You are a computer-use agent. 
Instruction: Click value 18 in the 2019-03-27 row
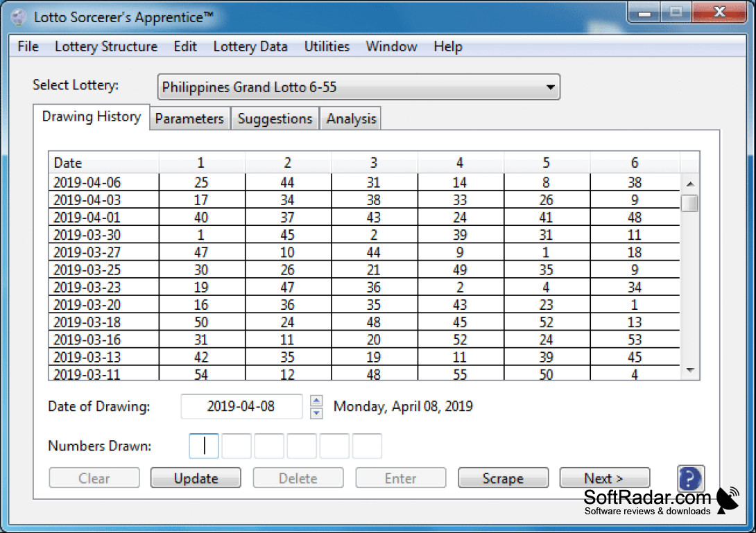click(x=635, y=252)
